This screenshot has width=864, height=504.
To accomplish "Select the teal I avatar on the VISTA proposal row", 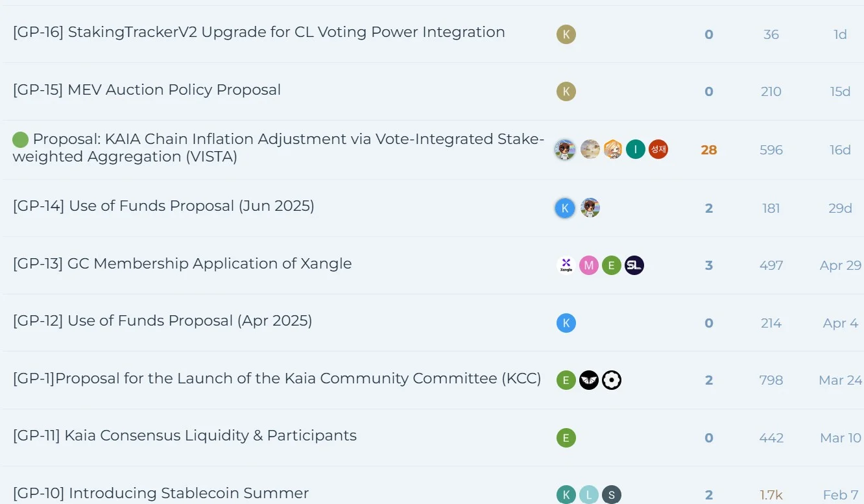I will pyautogui.click(x=636, y=150).
